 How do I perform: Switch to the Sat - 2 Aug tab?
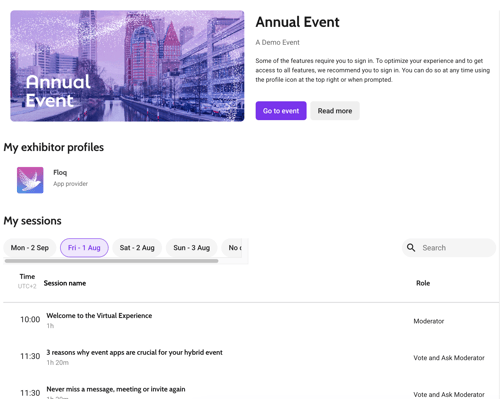[137, 248]
